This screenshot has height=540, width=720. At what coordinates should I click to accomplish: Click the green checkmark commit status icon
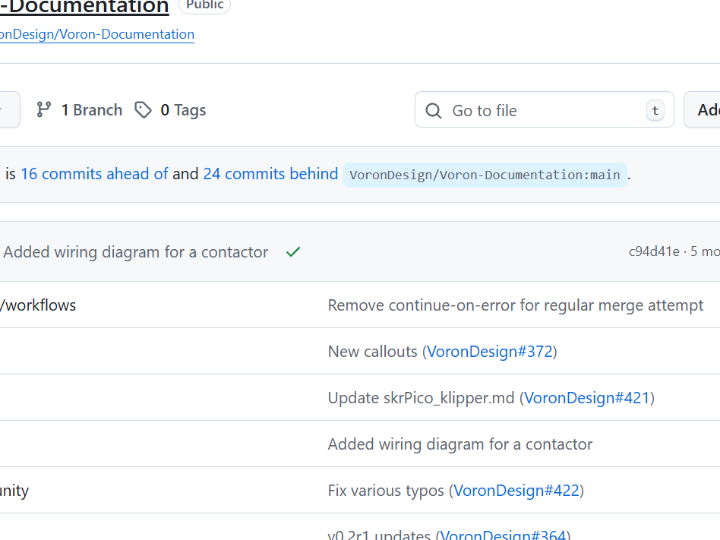(x=293, y=252)
